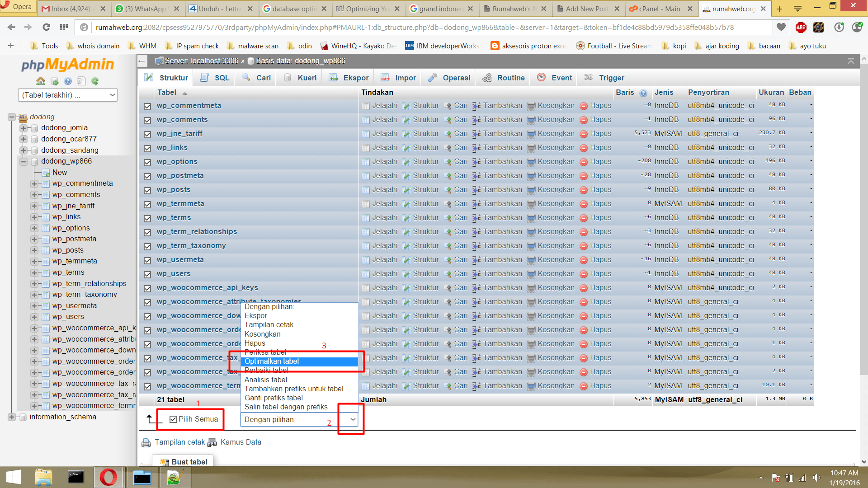The height and width of the screenshot is (488, 868).
Task: Click the Kamus Data link
Action: pyautogui.click(x=241, y=442)
